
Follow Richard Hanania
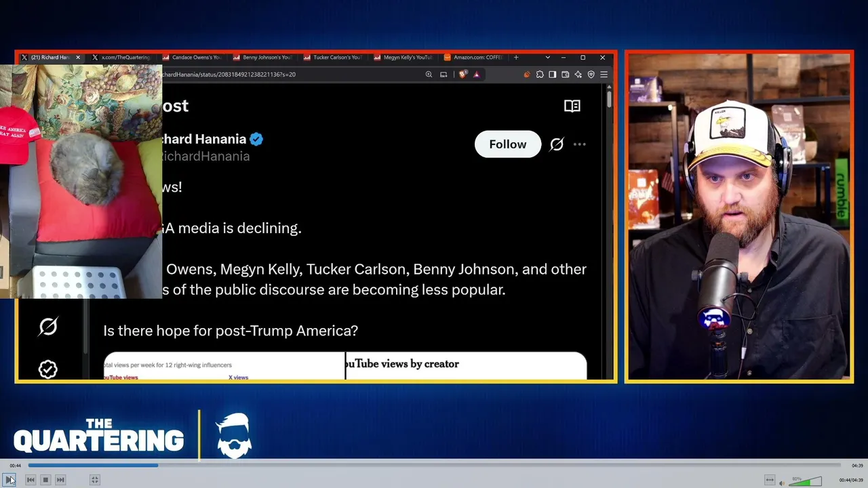508,144
